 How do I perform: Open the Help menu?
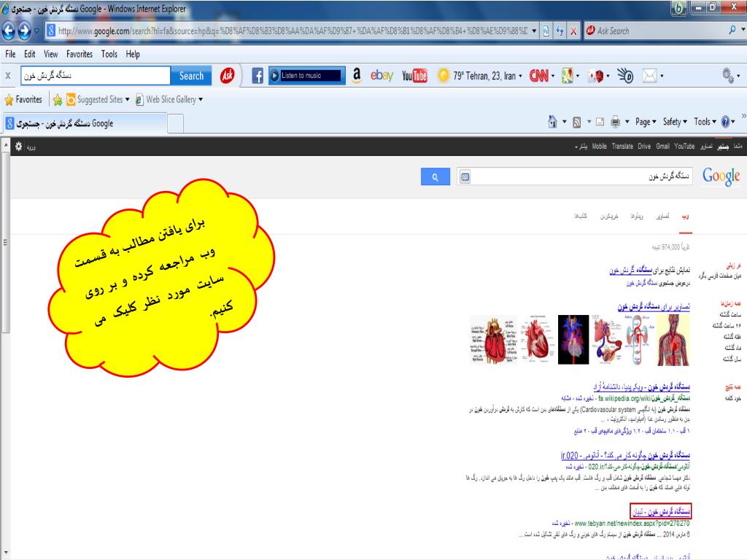133,54
